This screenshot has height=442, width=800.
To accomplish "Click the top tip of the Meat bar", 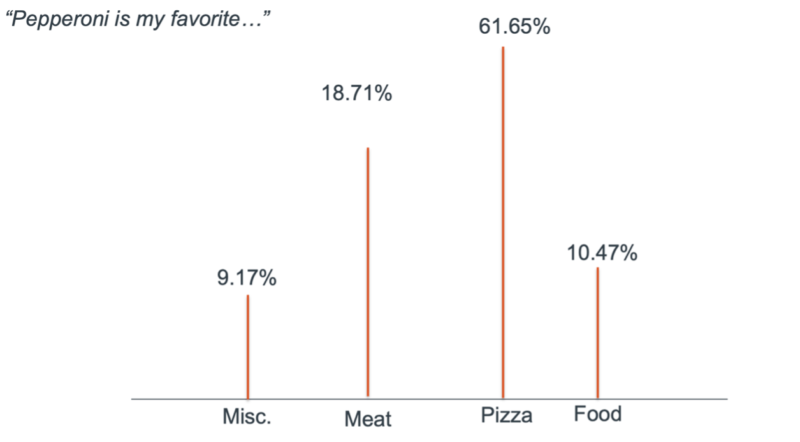I will click(368, 149).
